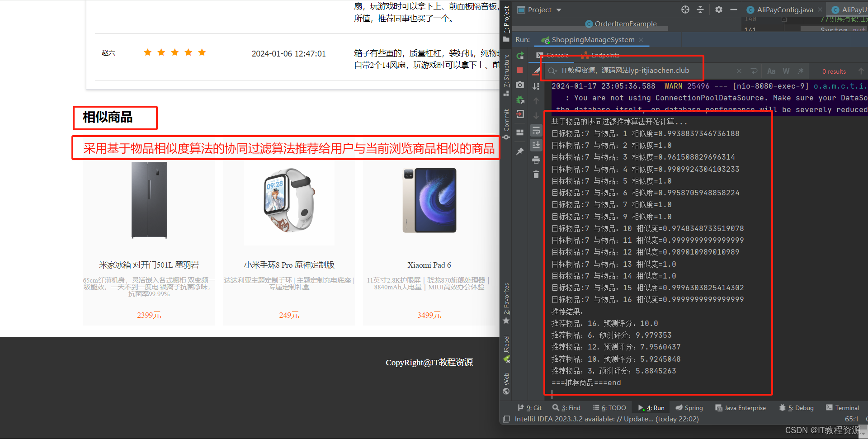Click the new-line icon in search bar
This screenshot has width=868, height=439.
[754, 71]
